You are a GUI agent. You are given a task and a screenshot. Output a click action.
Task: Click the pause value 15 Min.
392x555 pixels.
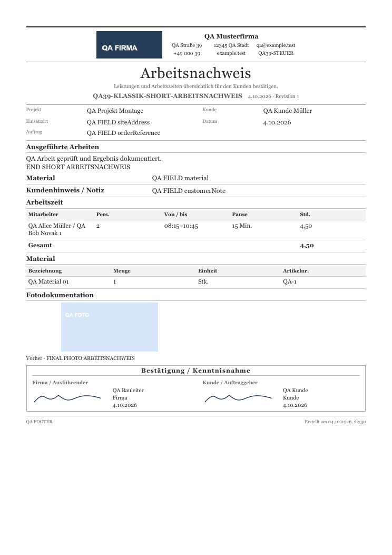pos(242,226)
